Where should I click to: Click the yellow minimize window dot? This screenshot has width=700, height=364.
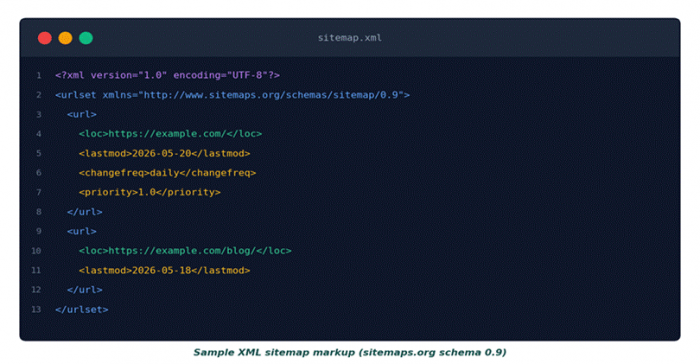click(65, 38)
